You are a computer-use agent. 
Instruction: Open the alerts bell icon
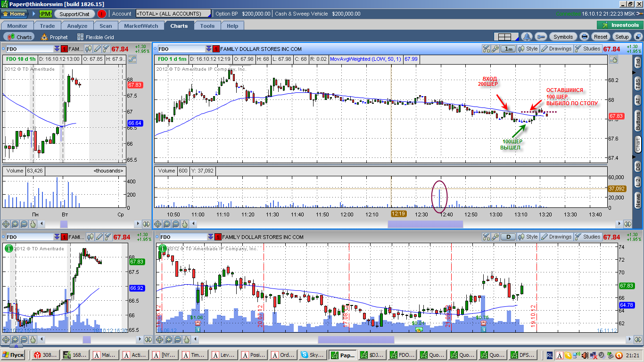pos(527,37)
